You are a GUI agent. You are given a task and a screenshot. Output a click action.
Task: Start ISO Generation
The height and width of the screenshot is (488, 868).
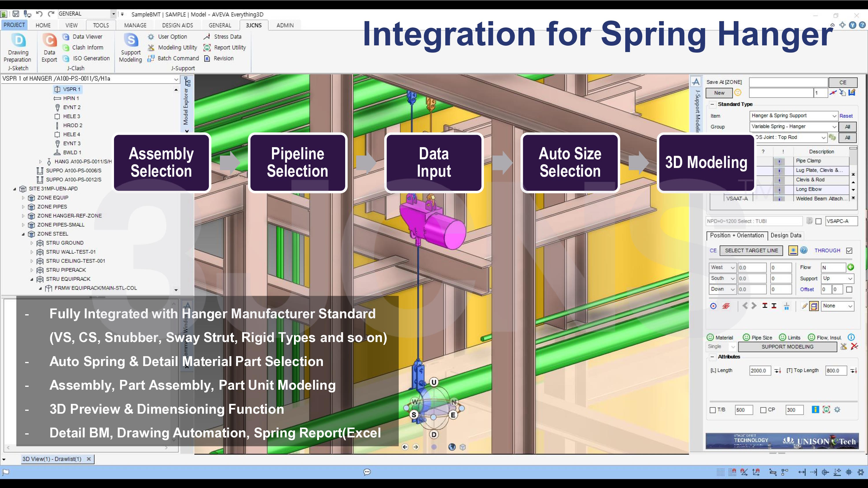tap(87, 58)
